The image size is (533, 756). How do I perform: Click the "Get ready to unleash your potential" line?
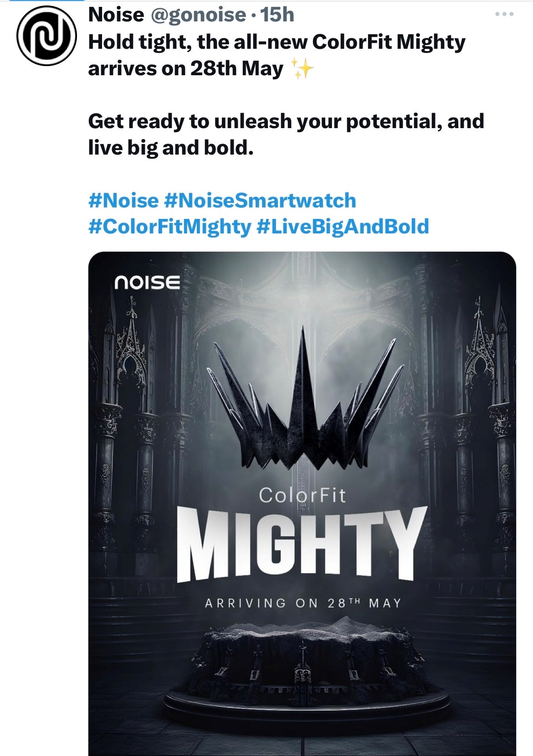coord(286,122)
